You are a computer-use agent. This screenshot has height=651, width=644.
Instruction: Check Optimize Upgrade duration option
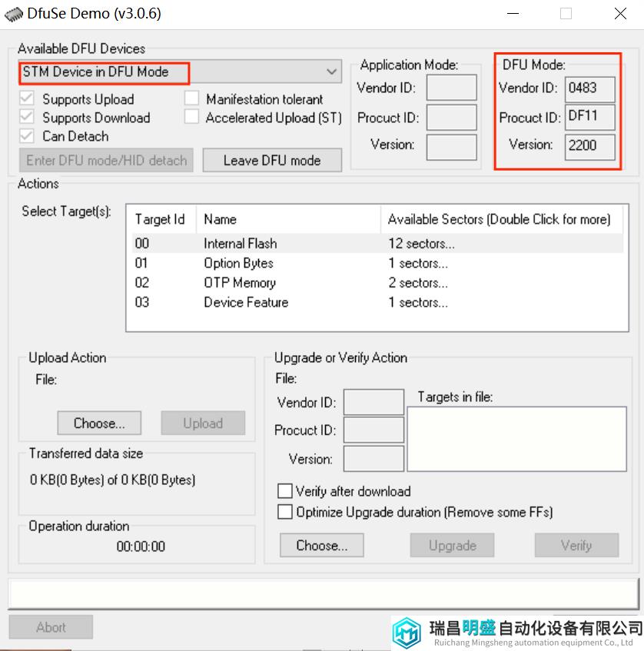coord(285,512)
